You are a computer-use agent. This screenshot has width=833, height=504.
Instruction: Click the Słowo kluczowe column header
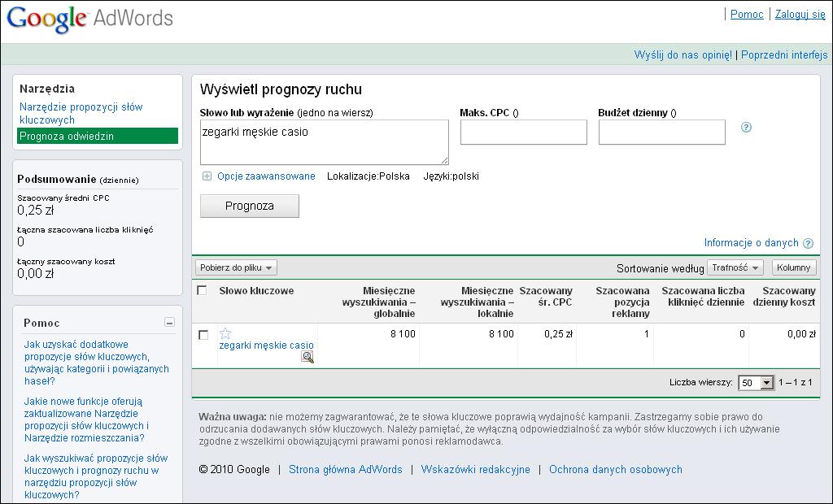tap(256, 291)
